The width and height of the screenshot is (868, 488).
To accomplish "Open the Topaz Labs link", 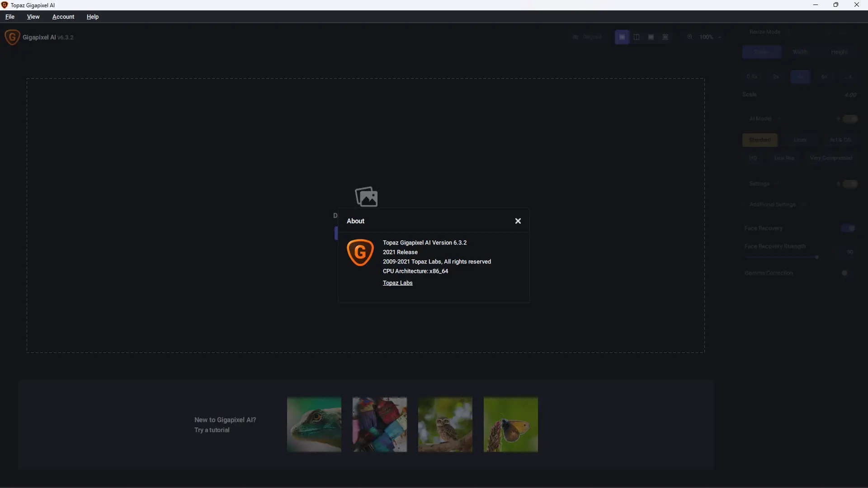I will 397,283.
